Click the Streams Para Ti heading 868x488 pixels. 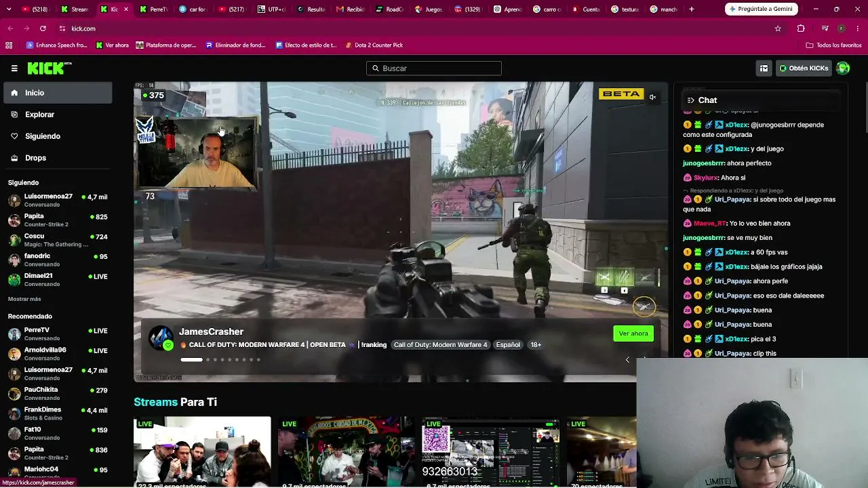pyautogui.click(x=175, y=402)
